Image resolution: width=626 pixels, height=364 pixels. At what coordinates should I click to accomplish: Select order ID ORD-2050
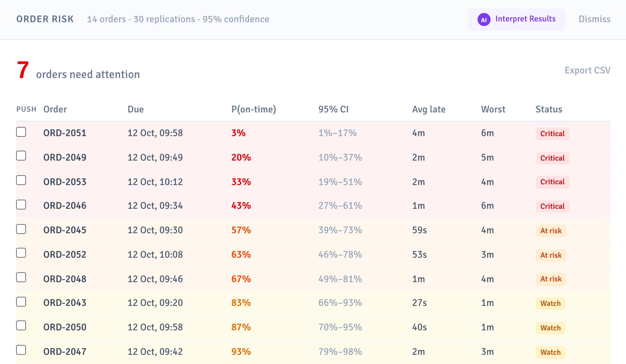65,327
